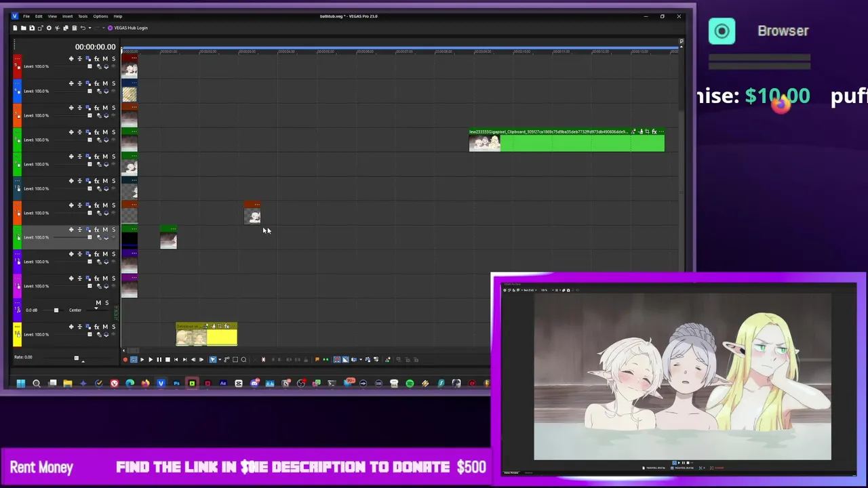Open the Tools menu
Screen dimensions: 868x488
(x=83, y=16)
